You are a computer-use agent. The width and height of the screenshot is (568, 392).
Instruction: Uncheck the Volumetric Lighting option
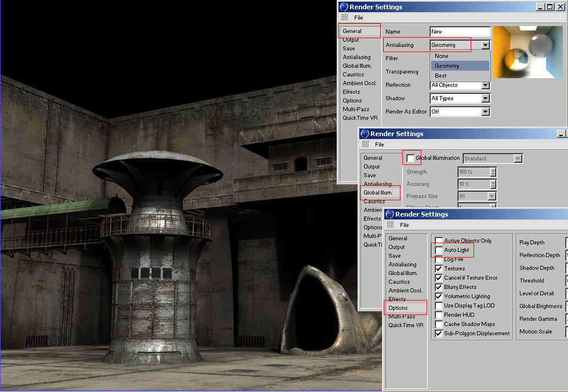(x=439, y=296)
